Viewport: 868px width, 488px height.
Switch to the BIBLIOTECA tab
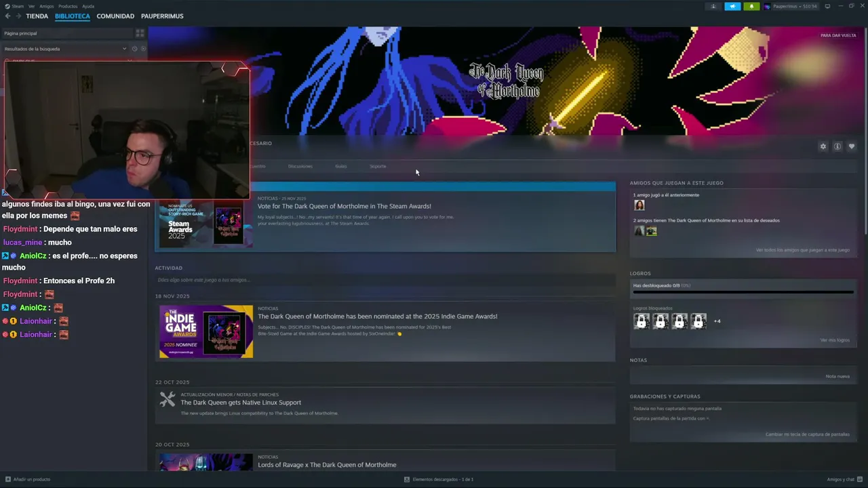73,16
